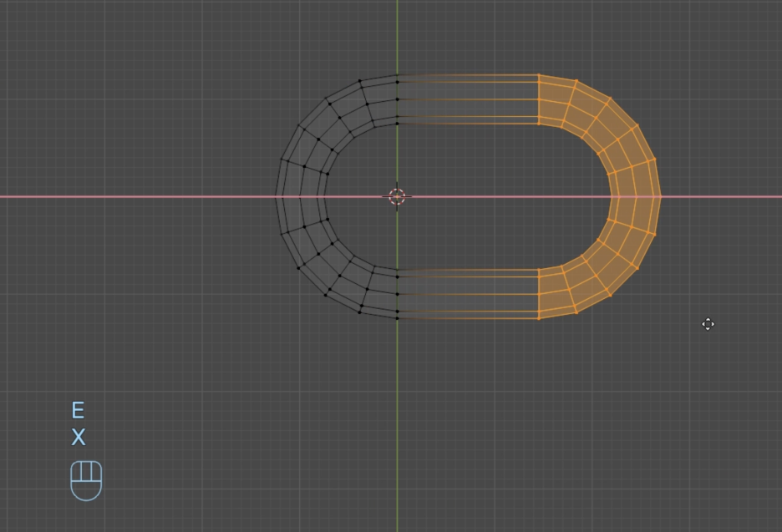Click the 3D cursor at the world origin

point(397,196)
